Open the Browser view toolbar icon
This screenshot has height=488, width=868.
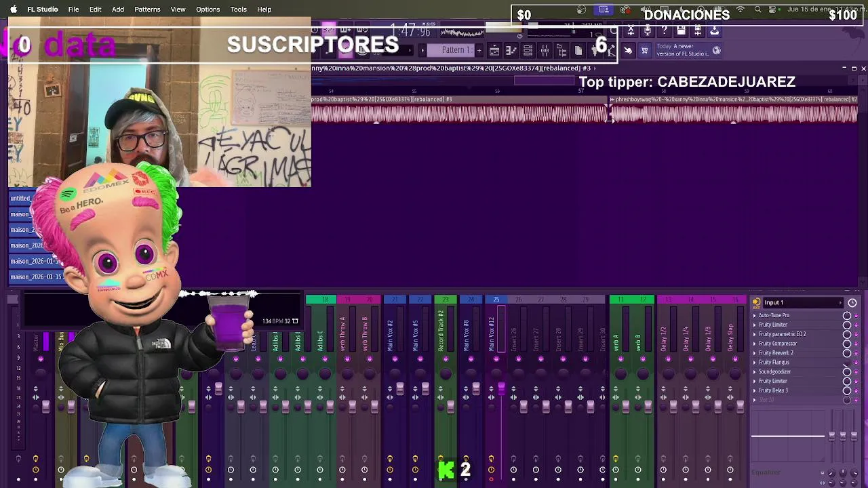click(x=561, y=51)
